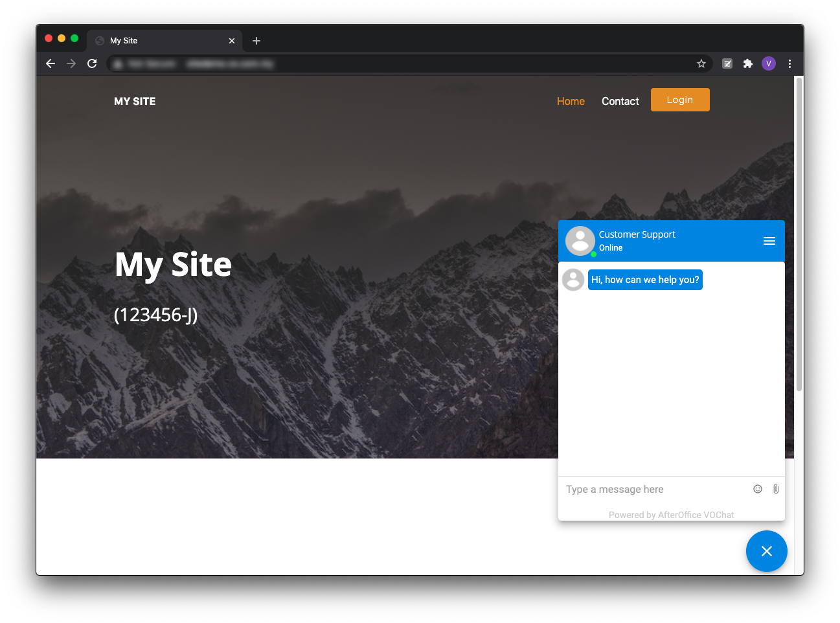This screenshot has width=840, height=623.
Task: Bookmark this page with the star icon
Action: click(701, 63)
